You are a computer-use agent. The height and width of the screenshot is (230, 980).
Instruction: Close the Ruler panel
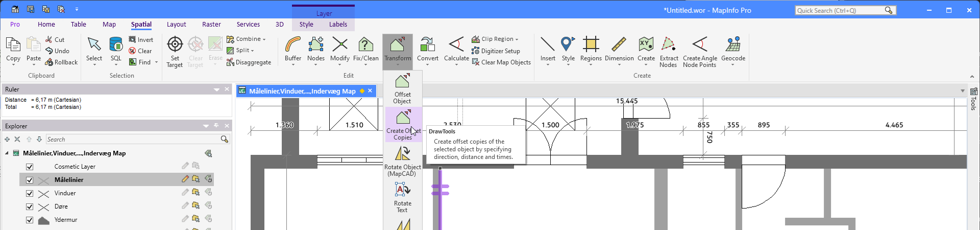point(227,89)
